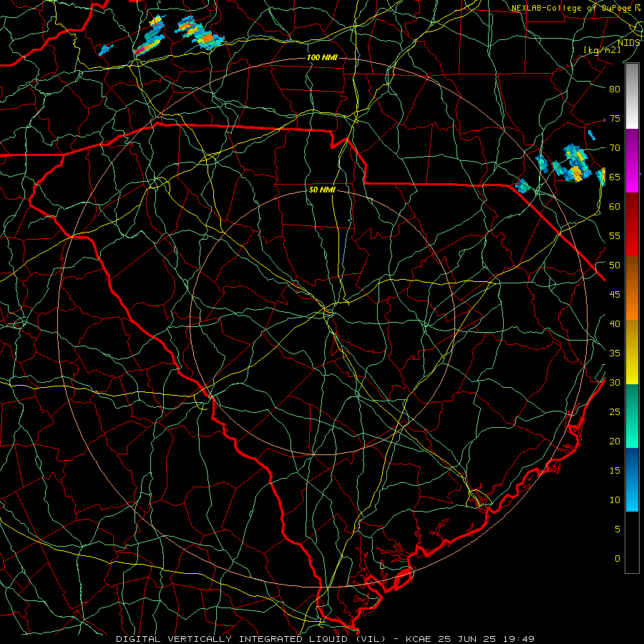This screenshot has height=644, width=644.
Task: Select the "15" value on the legend
Action: (615, 471)
